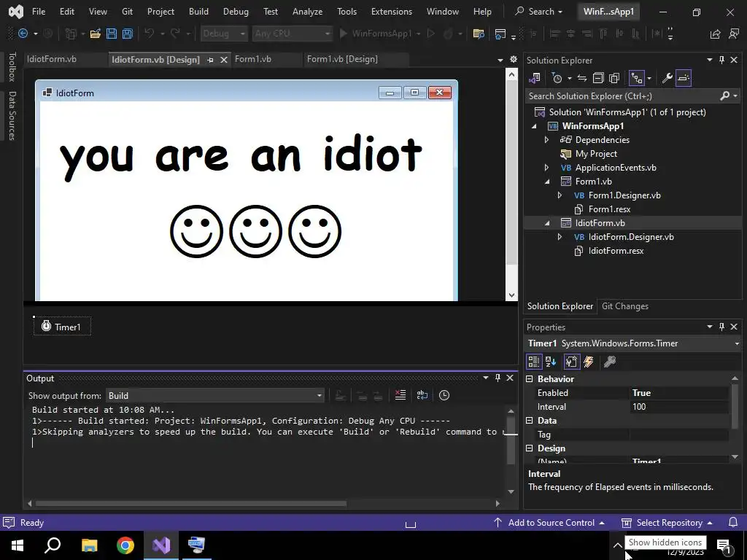
Task: Open the Build menu
Action: pos(198,12)
